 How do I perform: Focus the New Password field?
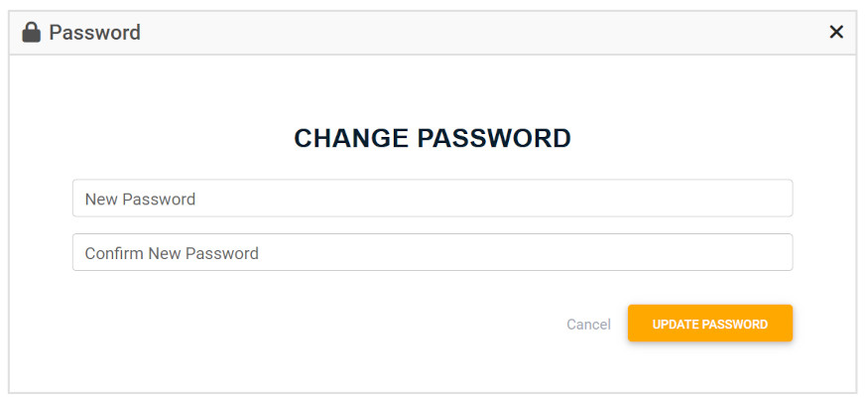433,199
